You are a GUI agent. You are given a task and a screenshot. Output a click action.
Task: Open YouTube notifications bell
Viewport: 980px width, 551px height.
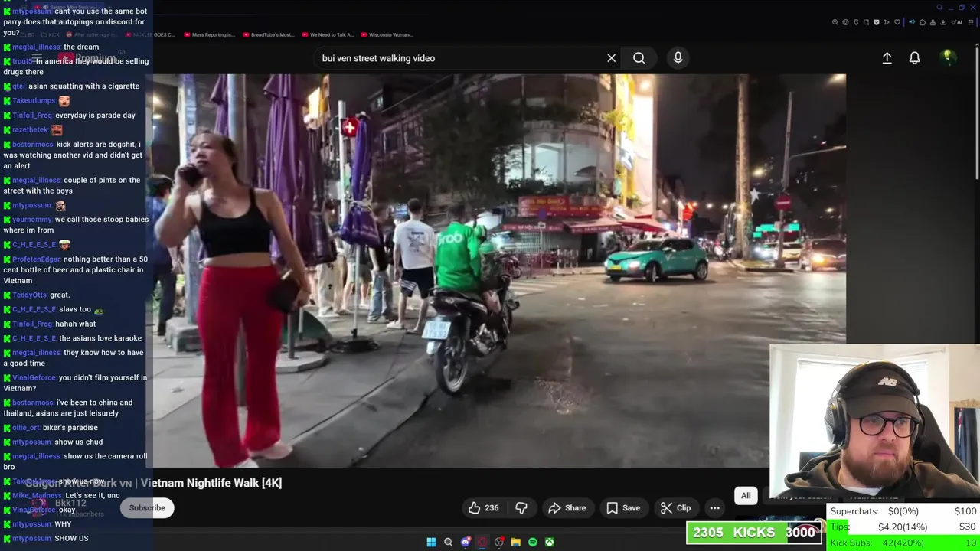(914, 58)
